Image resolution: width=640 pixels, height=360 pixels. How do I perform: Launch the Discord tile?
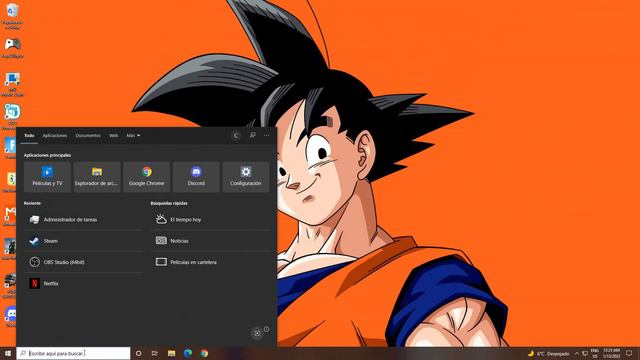pos(196,177)
